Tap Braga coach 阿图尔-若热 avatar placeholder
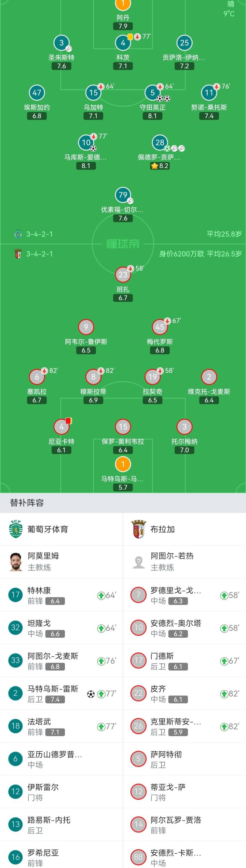The image size is (246, 868). coord(139,562)
